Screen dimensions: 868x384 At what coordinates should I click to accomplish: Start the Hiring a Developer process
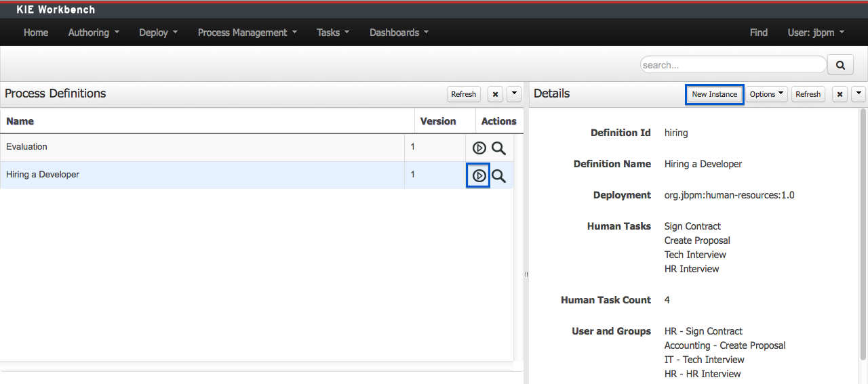click(x=479, y=176)
